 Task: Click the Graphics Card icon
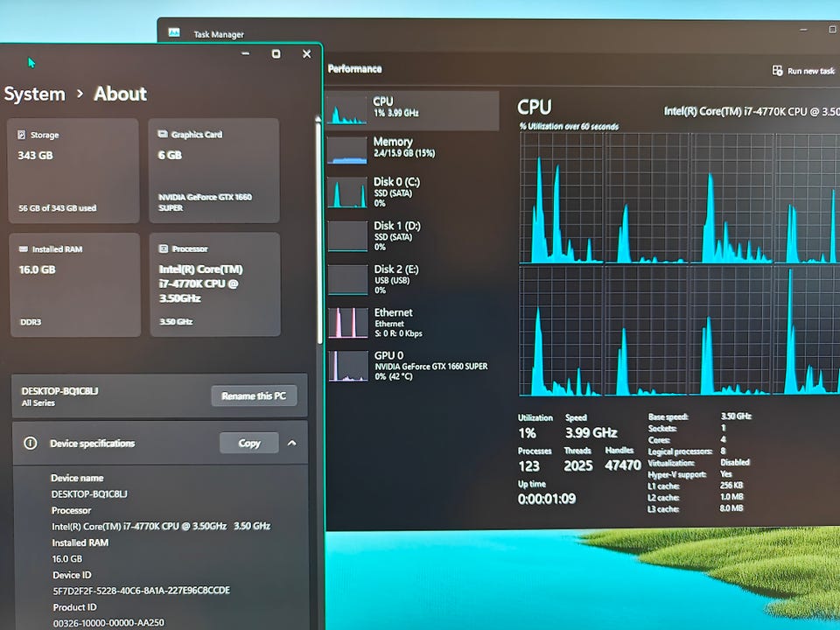click(x=163, y=134)
